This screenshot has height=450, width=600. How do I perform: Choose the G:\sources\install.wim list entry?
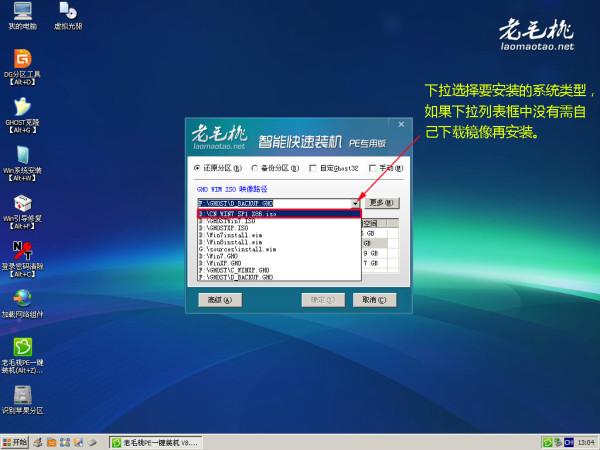(x=279, y=249)
